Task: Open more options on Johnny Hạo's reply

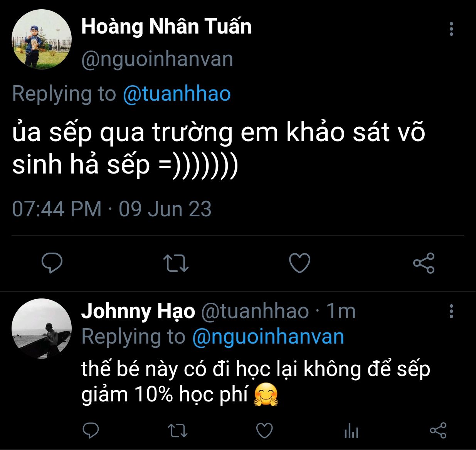Action: [x=451, y=311]
